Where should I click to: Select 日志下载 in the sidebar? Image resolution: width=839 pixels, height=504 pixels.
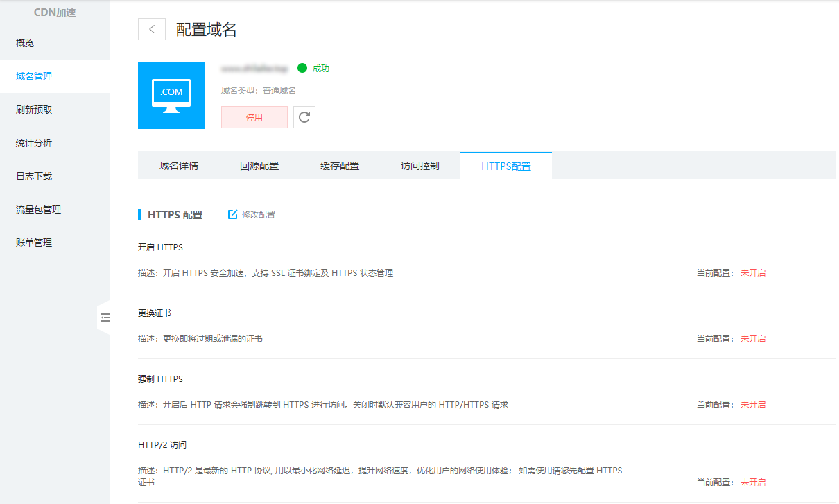(34, 176)
